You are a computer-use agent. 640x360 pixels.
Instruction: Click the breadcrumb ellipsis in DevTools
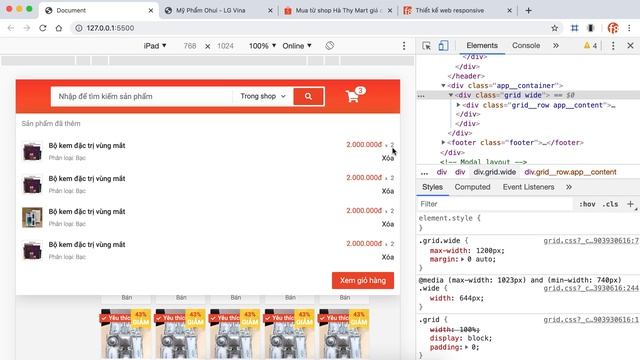point(424,172)
